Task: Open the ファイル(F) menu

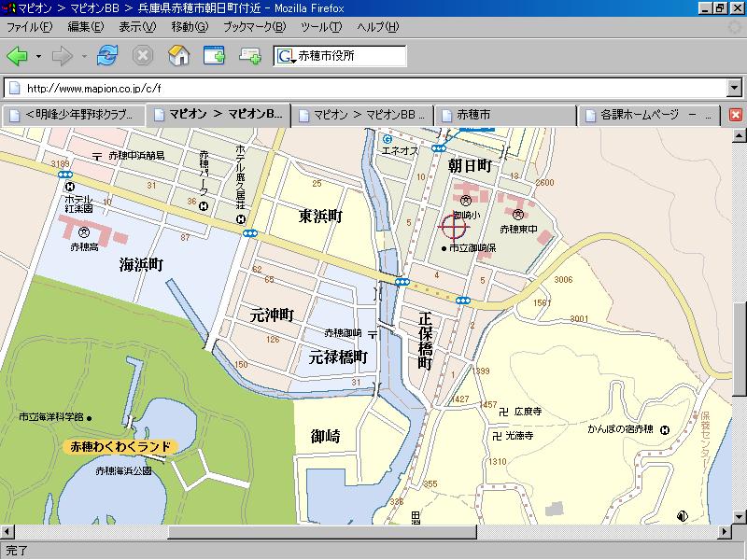Action: (30, 27)
